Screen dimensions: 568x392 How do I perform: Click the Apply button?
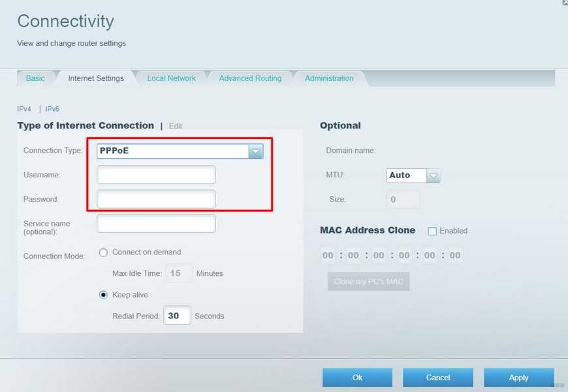pyautogui.click(x=518, y=378)
